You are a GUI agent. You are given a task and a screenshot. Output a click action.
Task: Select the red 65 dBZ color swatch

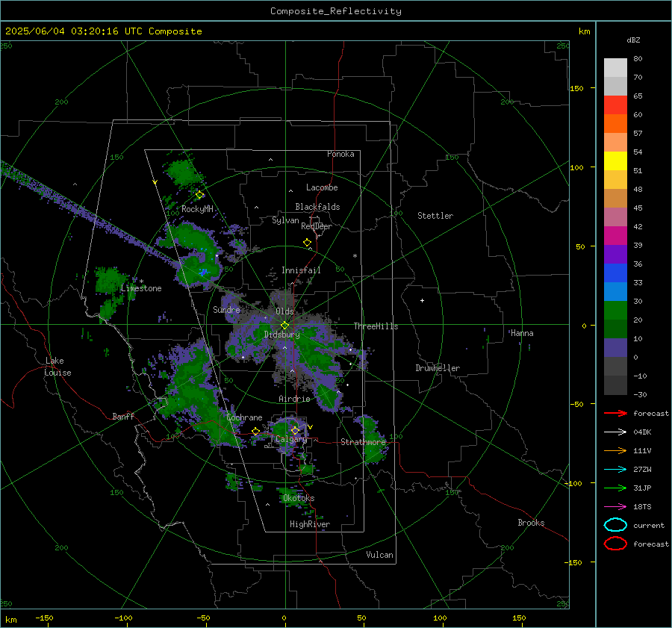615,105
